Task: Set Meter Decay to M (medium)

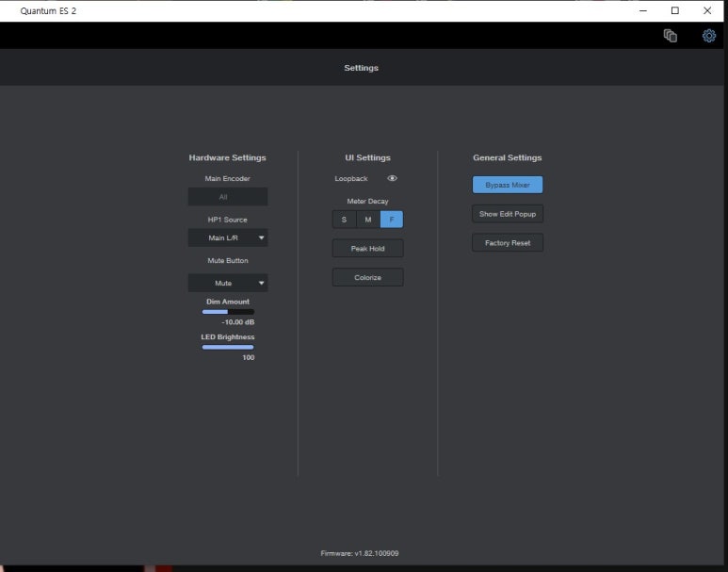Action: click(368, 220)
